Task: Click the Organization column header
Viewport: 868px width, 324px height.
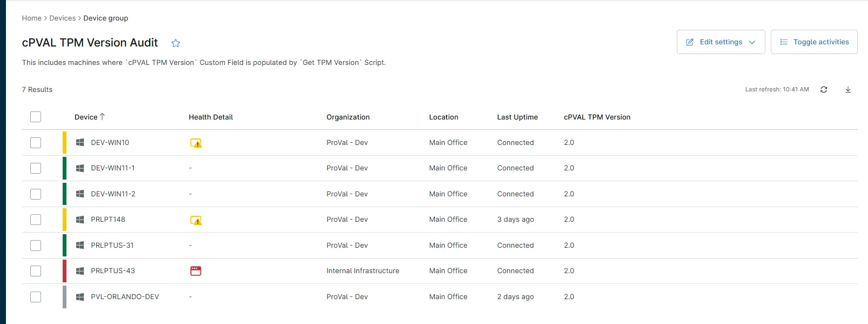Action: tap(348, 117)
